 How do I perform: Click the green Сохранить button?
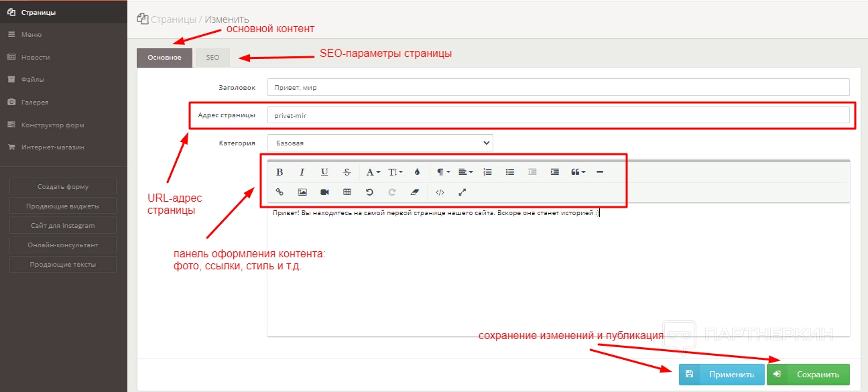pos(808,375)
